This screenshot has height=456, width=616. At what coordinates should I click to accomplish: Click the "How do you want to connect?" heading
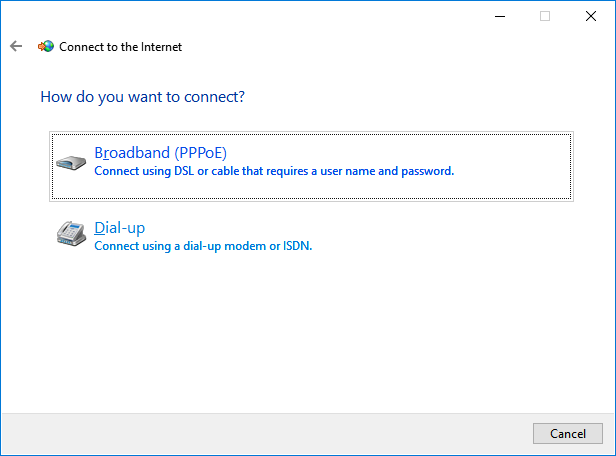pyautogui.click(x=143, y=97)
